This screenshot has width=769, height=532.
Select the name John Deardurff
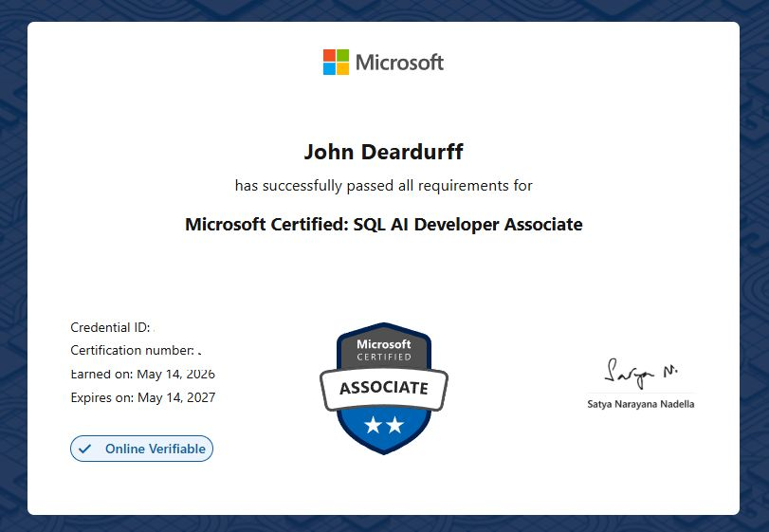383,152
